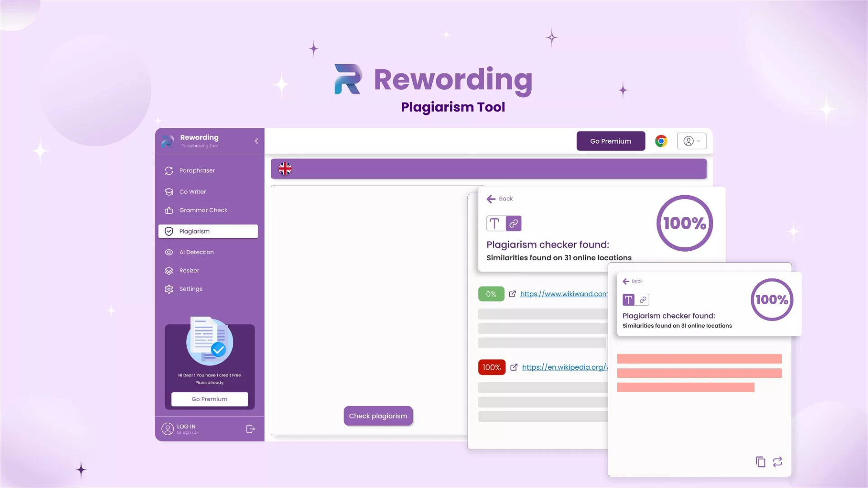Click the 100% circular progress indicator
This screenshot has height=488, width=868.
point(684,223)
